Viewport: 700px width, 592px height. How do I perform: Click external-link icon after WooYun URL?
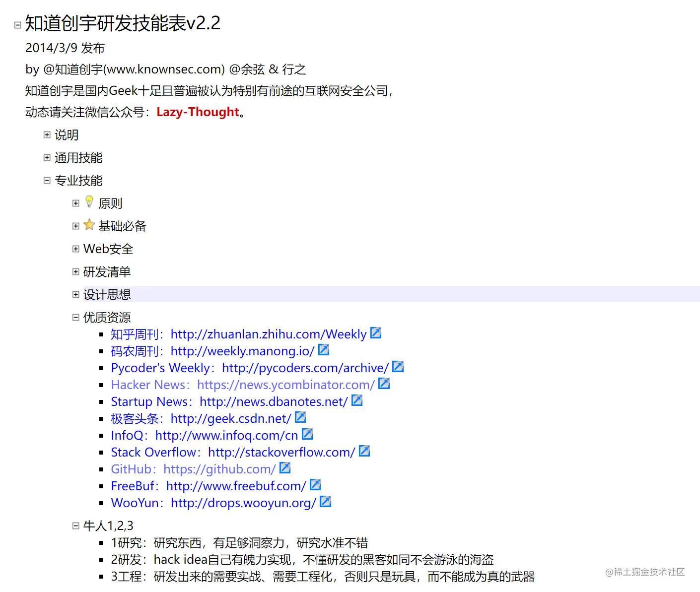click(x=325, y=502)
